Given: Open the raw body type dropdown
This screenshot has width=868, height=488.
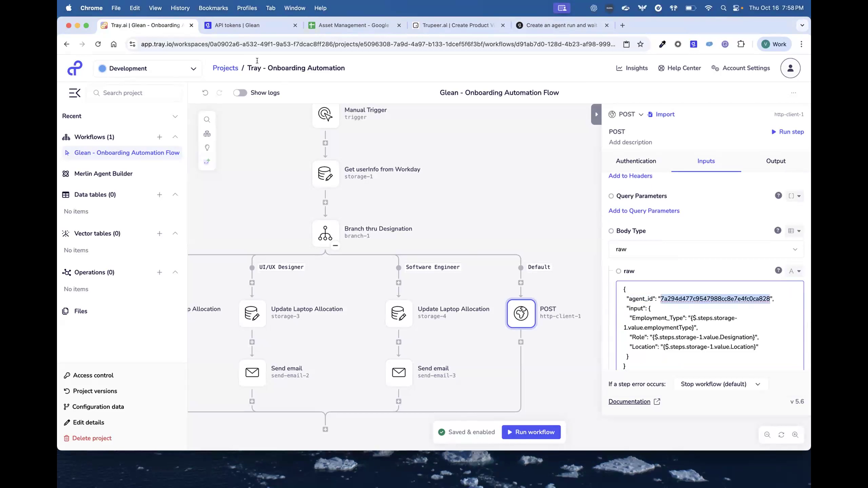Looking at the screenshot, I should [795, 249].
